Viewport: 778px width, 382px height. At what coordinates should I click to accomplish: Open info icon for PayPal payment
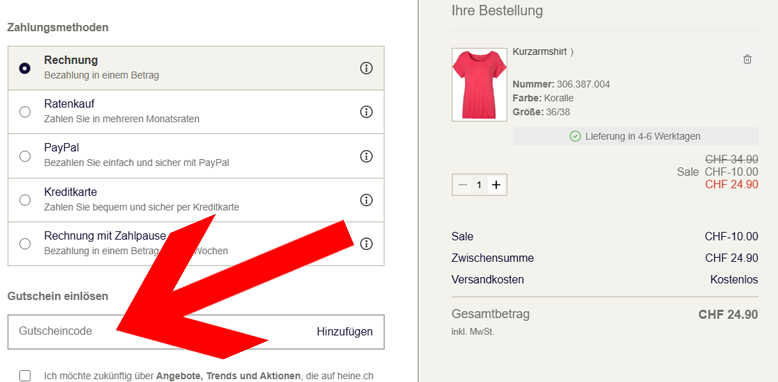(366, 156)
